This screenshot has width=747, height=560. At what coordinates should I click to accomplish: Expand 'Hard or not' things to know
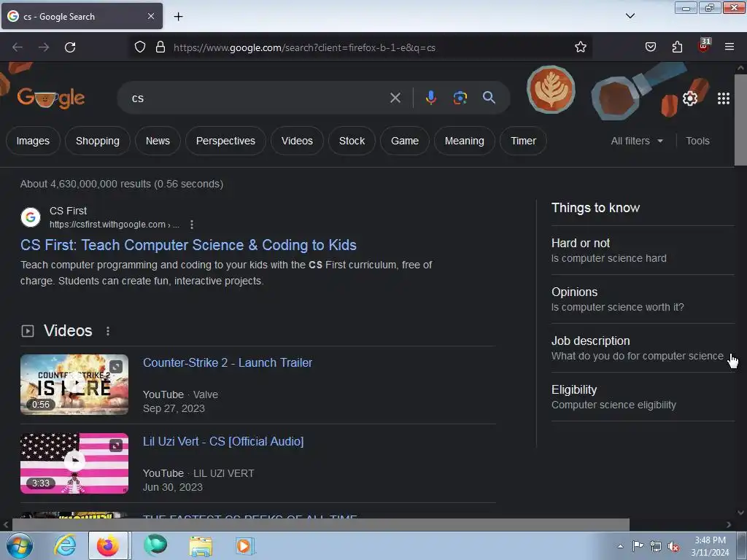click(643, 251)
